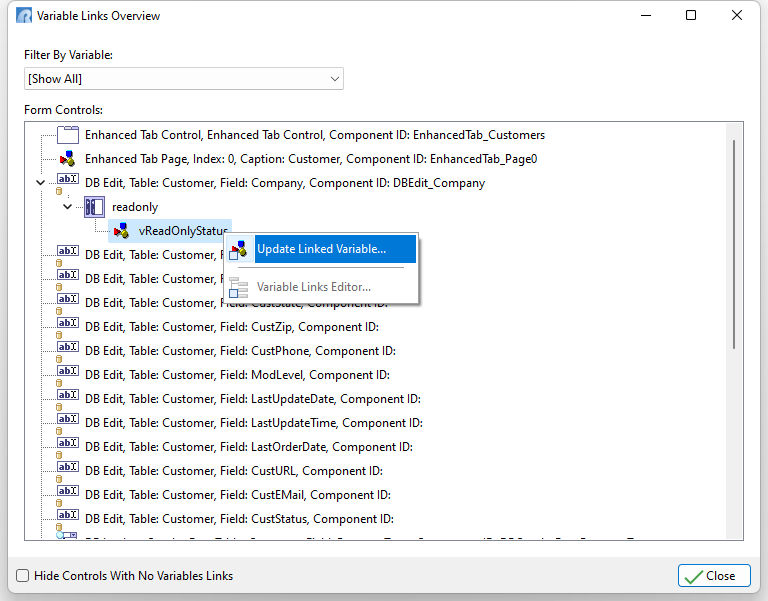Click the DB Edit icon for CustURL row
The width and height of the screenshot is (768, 601).
67,471
